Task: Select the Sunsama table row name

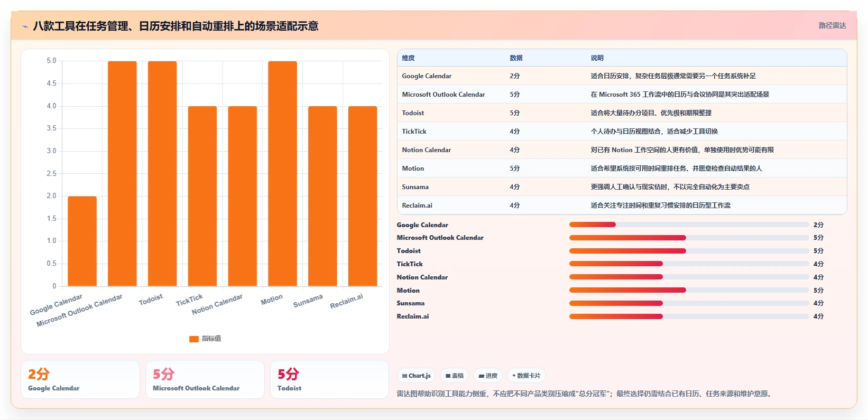Action: (x=415, y=187)
